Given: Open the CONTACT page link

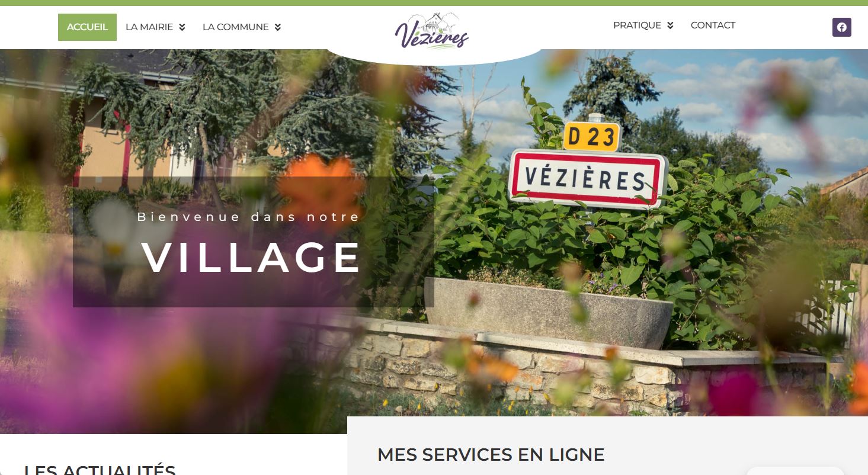Looking at the screenshot, I should click(x=713, y=25).
